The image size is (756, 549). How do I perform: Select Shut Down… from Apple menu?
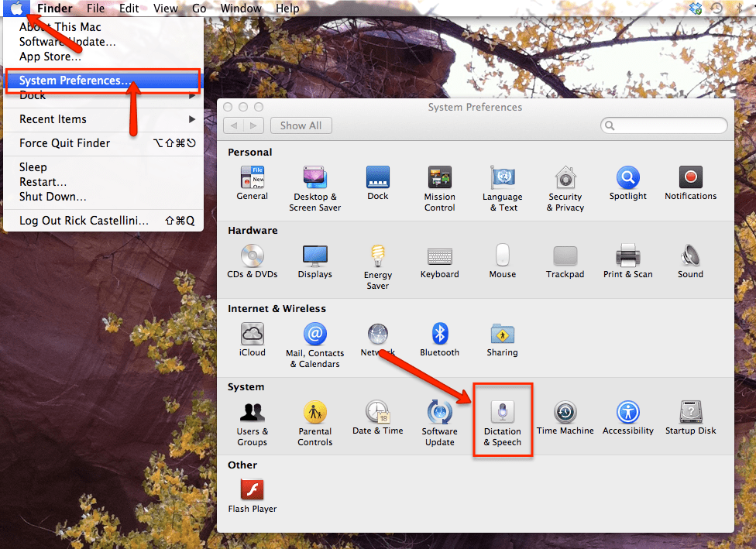(103, 197)
